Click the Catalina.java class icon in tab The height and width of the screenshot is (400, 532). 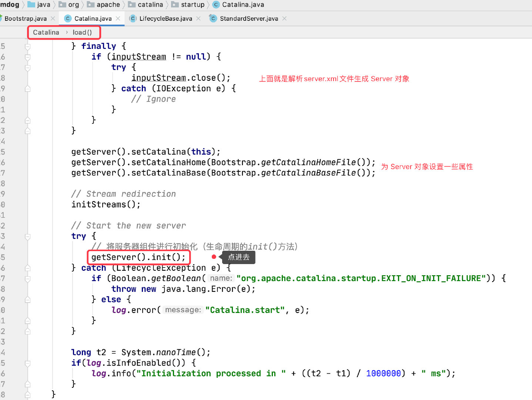(x=68, y=19)
